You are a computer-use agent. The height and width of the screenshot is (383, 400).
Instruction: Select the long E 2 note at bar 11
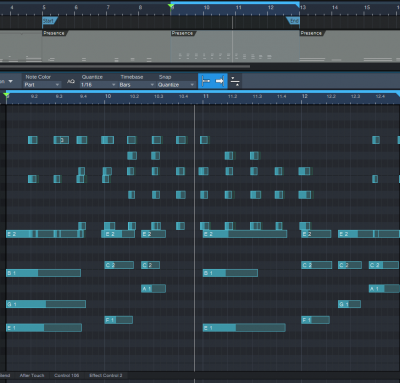[x=245, y=234]
